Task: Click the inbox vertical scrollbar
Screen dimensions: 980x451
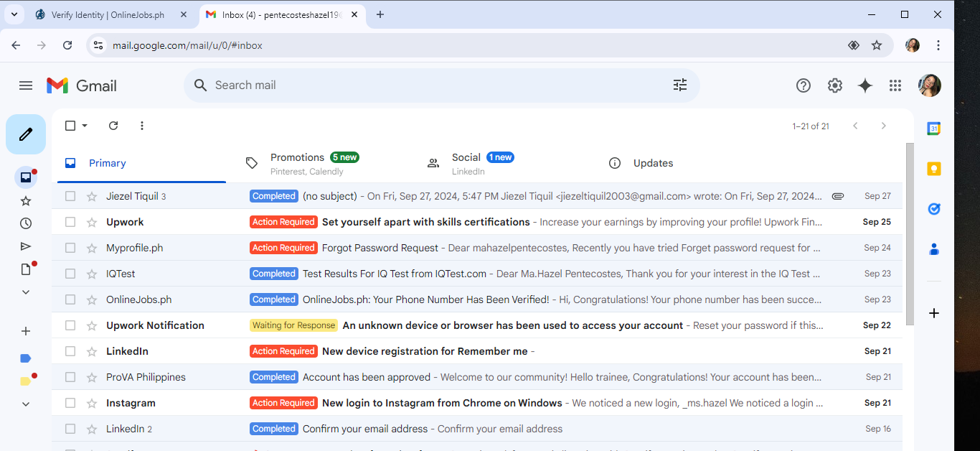Action: click(x=910, y=233)
